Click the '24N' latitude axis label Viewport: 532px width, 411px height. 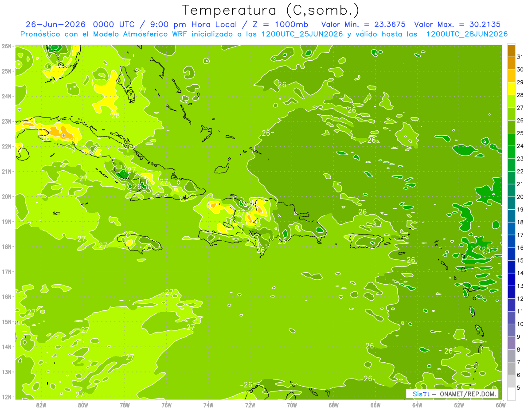(x=6, y=96)
